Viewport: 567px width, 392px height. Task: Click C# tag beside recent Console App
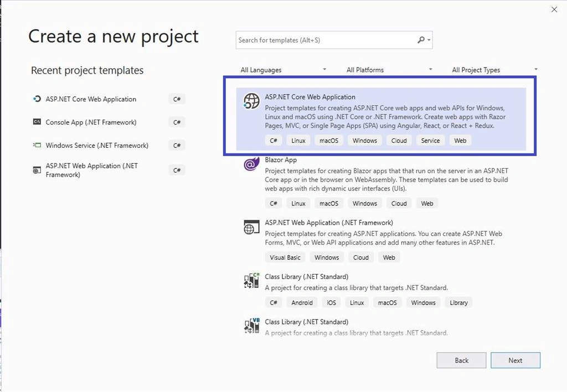click(177, 122)
